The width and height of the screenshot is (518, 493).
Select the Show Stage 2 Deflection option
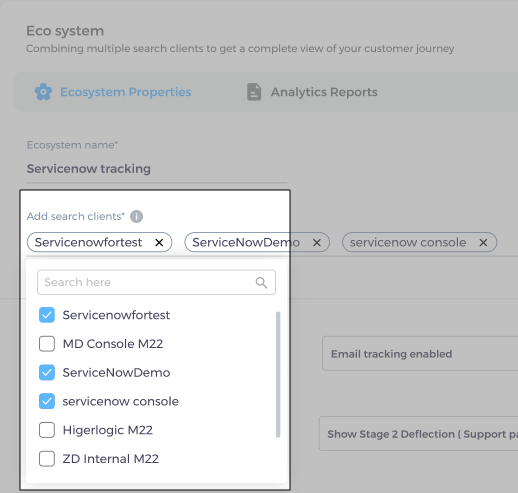tap(419, 434)
